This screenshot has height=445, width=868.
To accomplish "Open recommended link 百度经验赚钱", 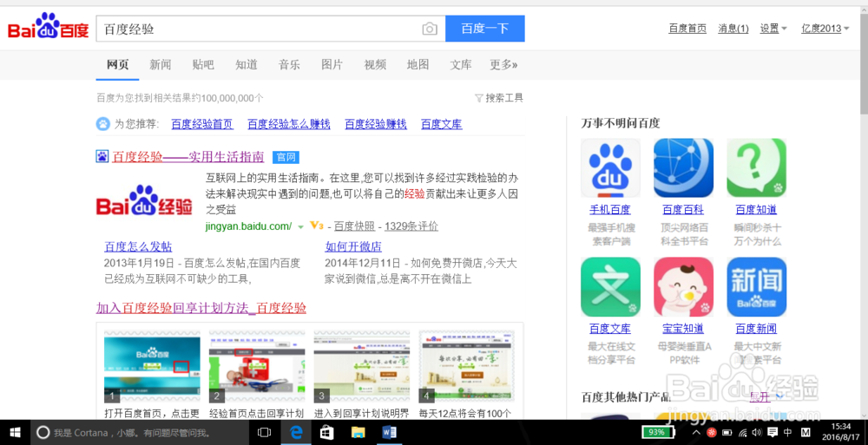I will 376,124.
